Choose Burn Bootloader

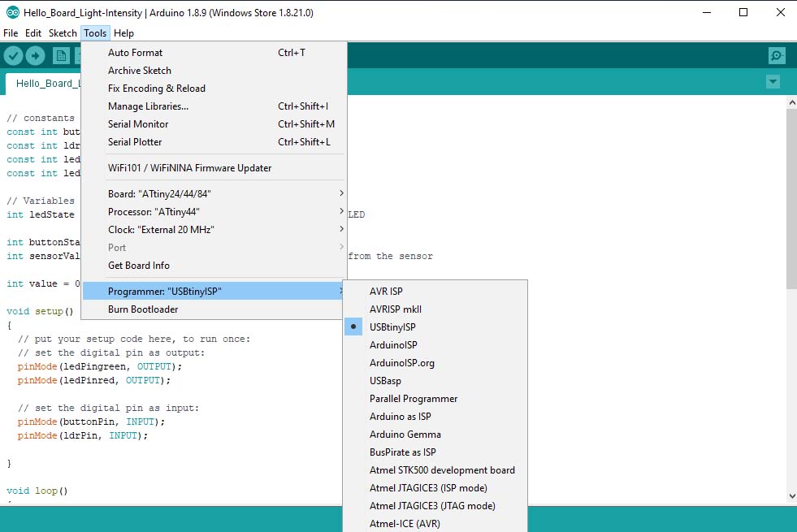pos(214,309)
